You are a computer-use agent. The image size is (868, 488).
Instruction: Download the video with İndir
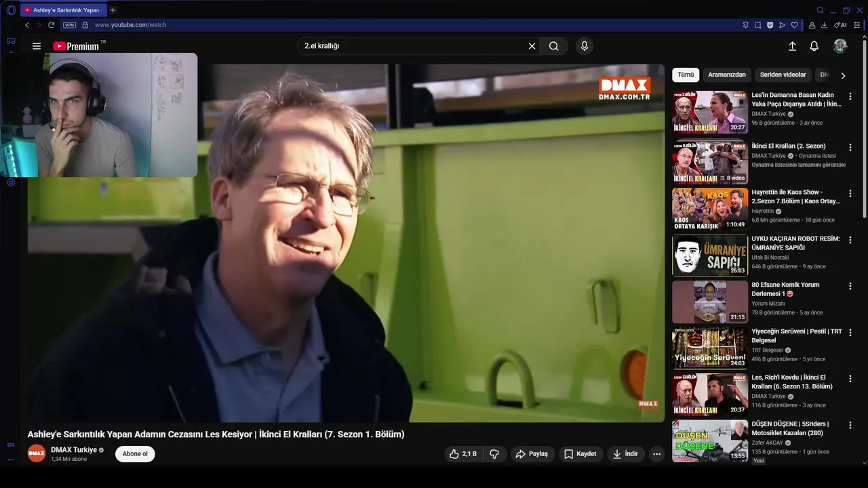click(625, 454)
